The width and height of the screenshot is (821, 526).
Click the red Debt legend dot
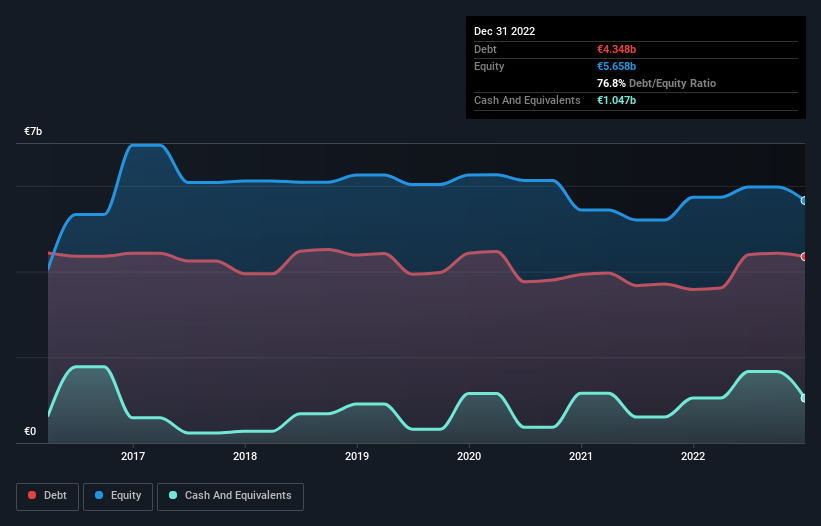click(x=32, y=495)
